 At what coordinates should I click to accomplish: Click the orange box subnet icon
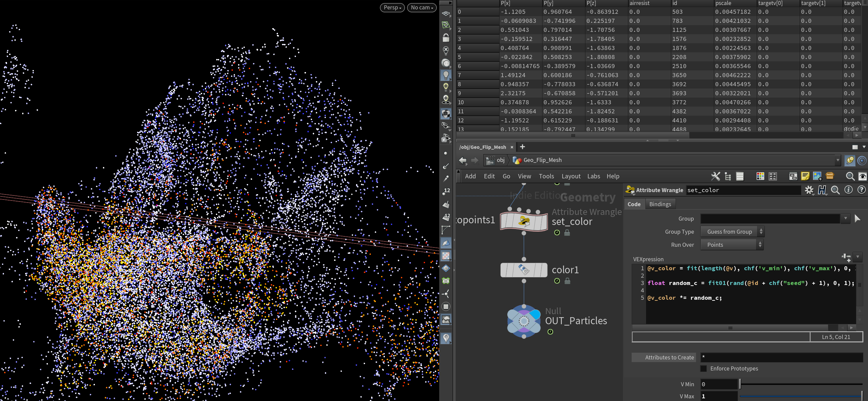point(830,176)
